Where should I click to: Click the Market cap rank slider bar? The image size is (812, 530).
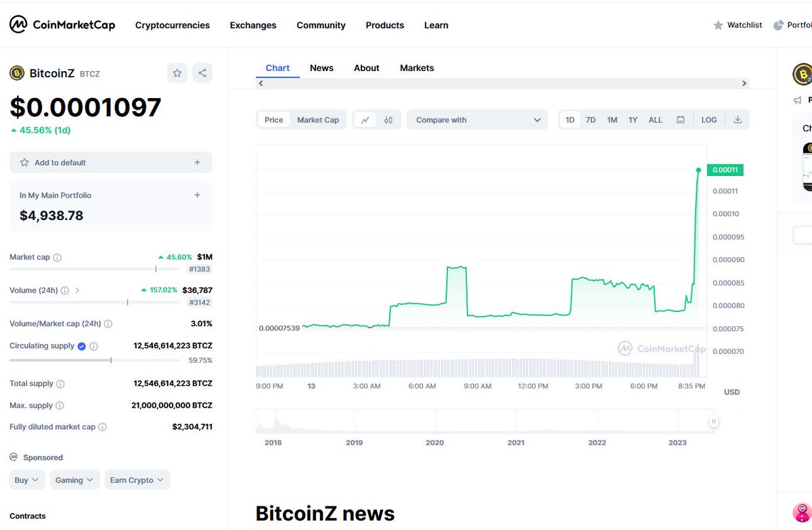click(x=94, y=269)
